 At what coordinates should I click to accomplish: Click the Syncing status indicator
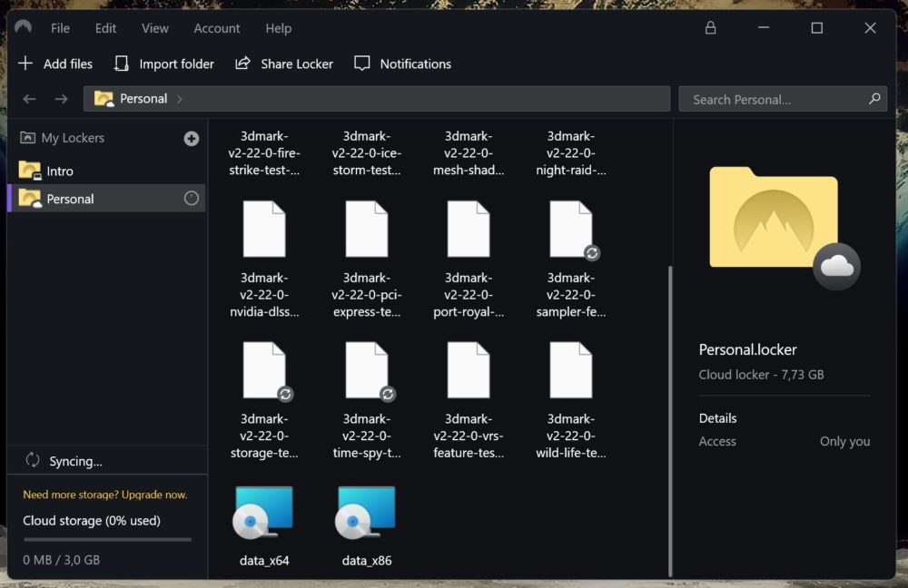(64, 461)
